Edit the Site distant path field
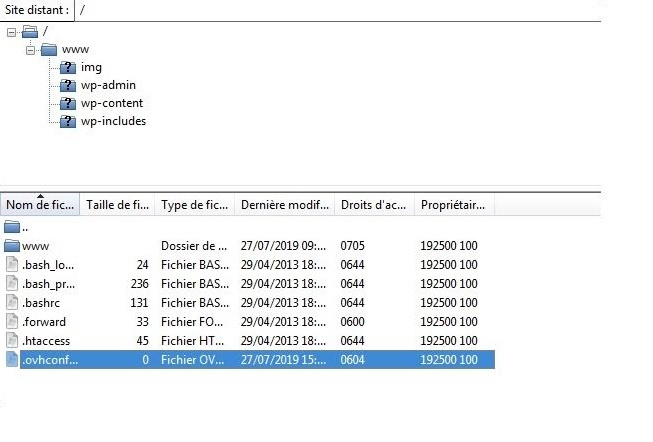This screenshot has width=653, height=442. pyautogui.click(x=337, y=10)
